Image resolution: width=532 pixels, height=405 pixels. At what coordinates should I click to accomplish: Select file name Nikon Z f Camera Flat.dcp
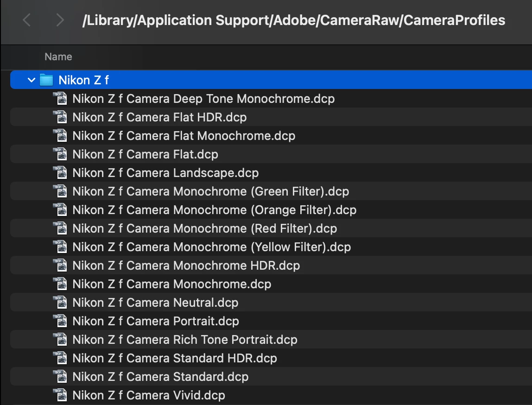point(145,154)
